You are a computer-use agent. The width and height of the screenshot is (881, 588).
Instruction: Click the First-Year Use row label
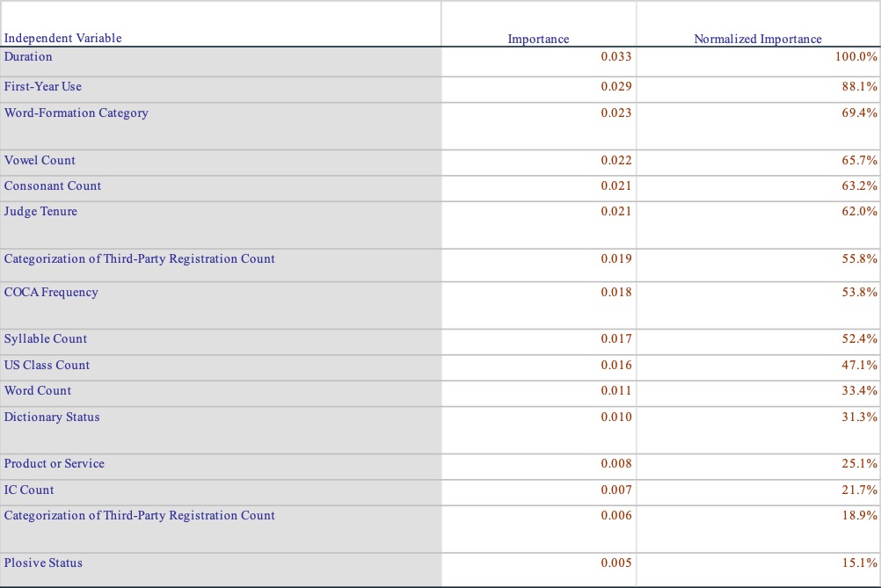click(43, 87)
